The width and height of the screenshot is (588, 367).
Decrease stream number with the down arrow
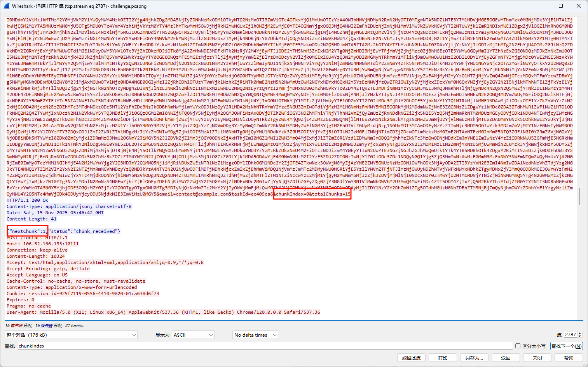pos(580,336)
